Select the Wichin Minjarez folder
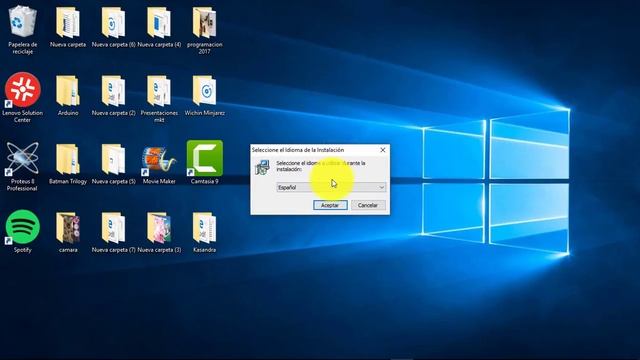The height and width of the screenshot is (360, 640). [x=204, y=91]
